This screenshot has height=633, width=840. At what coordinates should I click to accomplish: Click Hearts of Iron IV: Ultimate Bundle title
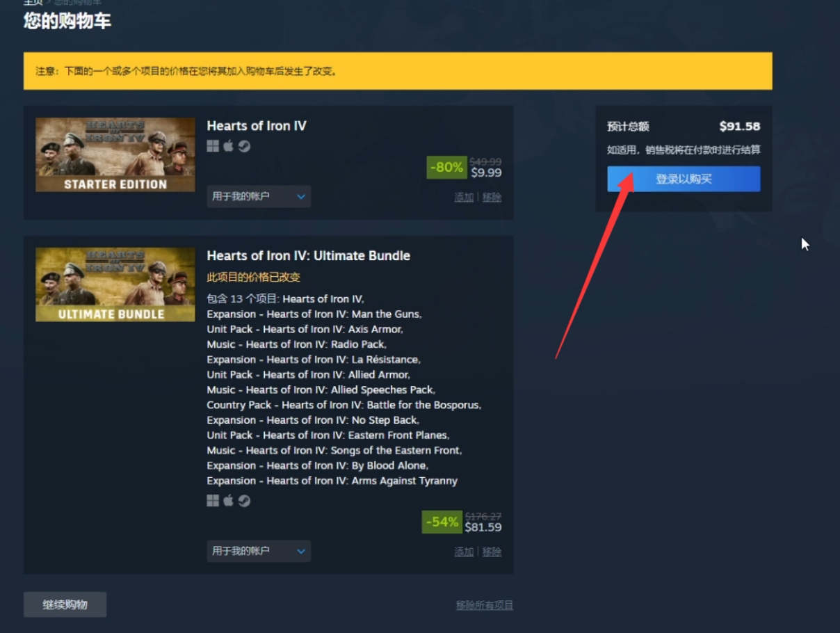309,255
